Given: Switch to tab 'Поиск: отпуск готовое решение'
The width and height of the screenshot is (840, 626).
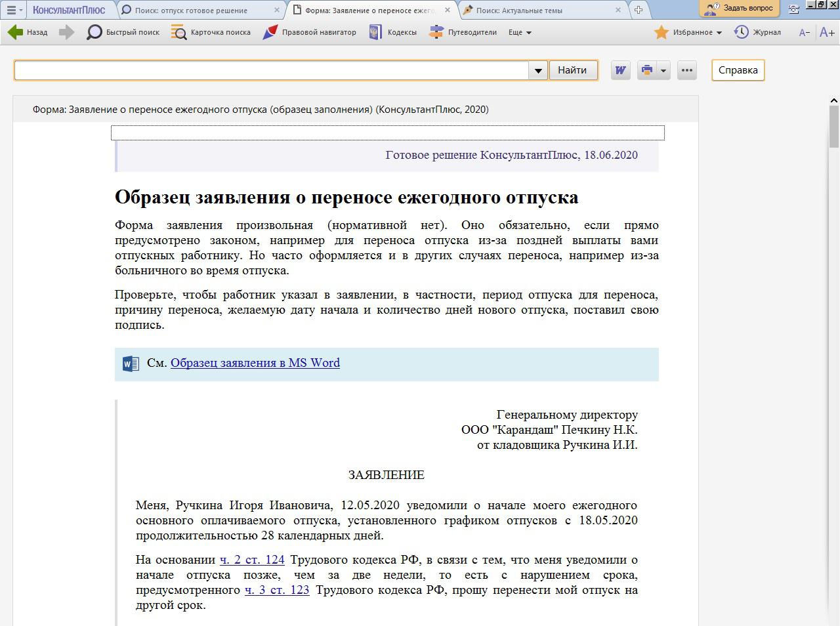Looking at the screenshot, I should coord(191,10).
